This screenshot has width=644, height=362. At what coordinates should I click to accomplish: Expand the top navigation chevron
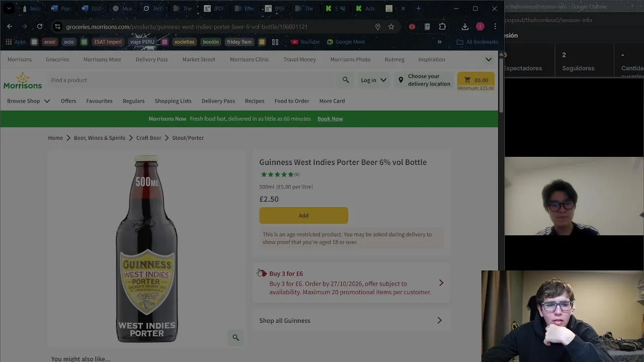click(489, 59)
